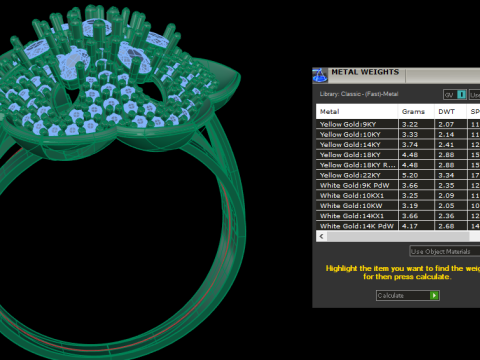Click the green arrow on Calculate
The height and width of the screenshot is (360, 480).
click(x=434, y=296)
